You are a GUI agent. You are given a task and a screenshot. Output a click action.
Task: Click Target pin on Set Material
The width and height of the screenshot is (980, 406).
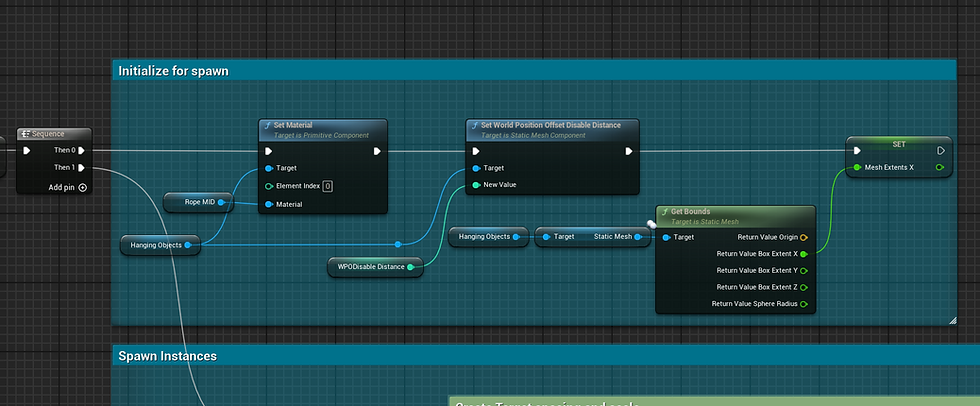click(269, 168)
